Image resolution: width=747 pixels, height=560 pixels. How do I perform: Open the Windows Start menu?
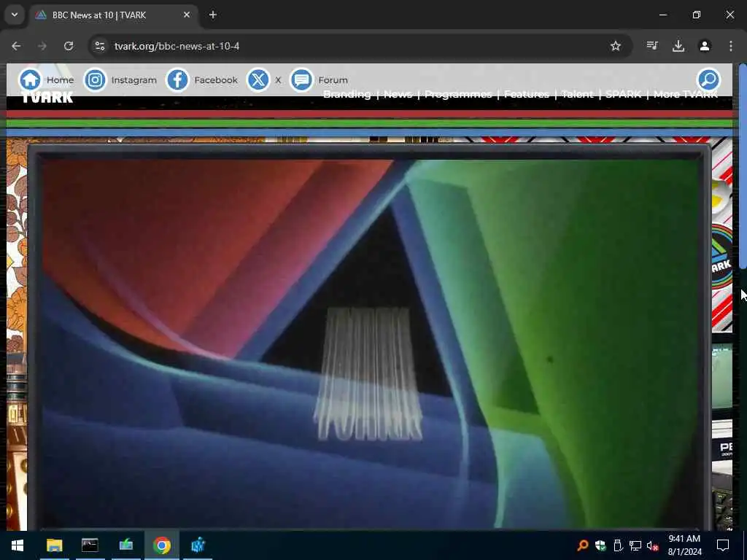[18, 545]
